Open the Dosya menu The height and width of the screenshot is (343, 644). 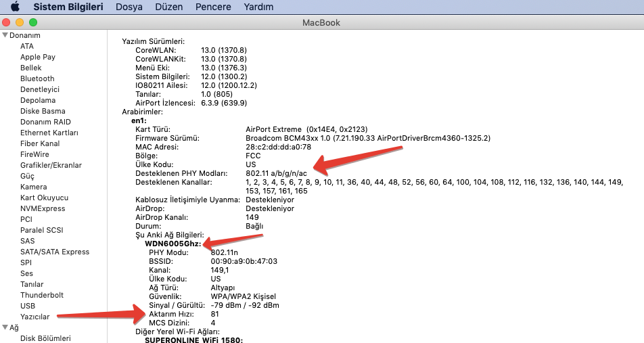[129, 7]
